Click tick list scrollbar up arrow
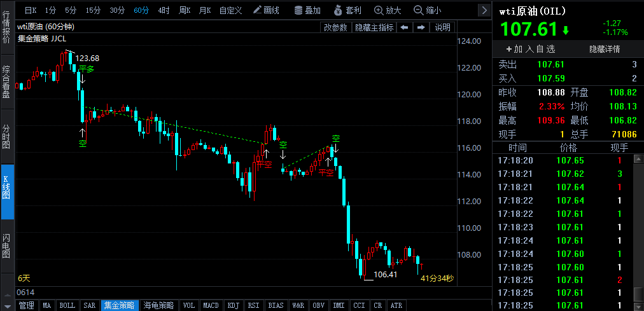Image resolution: width=644 pixels, height=311 pixels. tap(638, 158)
